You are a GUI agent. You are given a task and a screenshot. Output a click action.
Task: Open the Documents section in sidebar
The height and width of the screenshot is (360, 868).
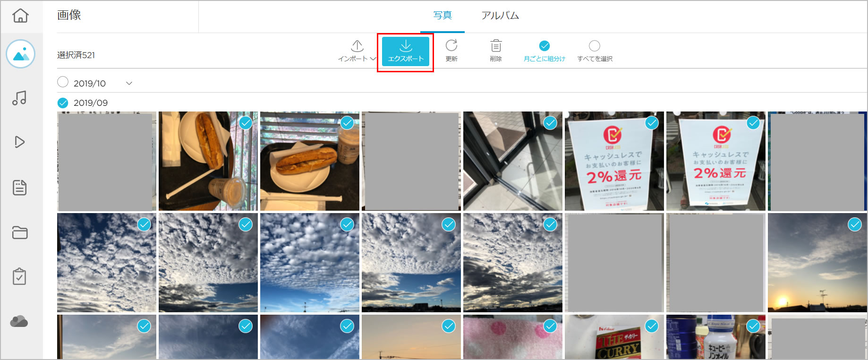point(19,188)
